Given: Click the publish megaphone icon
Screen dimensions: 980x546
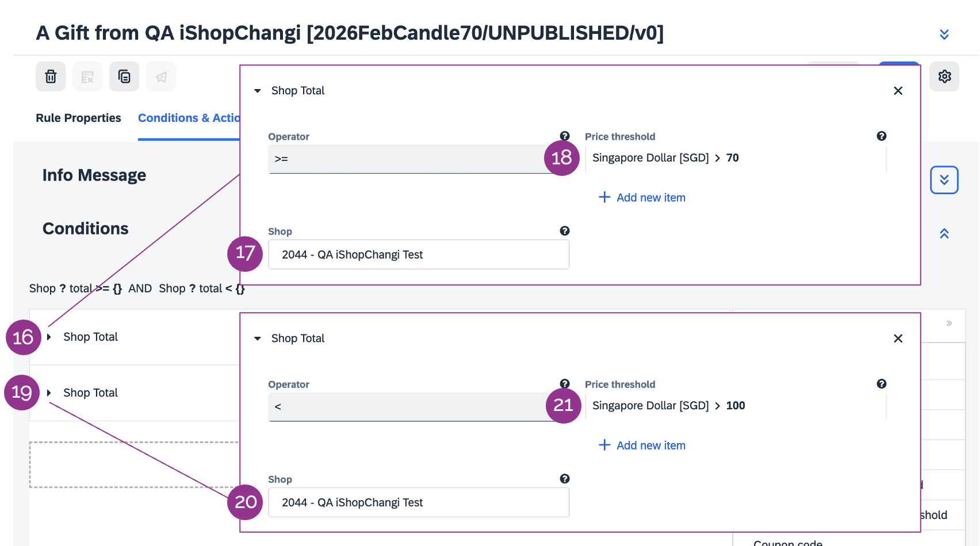Looking at the screenshot, I should (x=161, y=76).
